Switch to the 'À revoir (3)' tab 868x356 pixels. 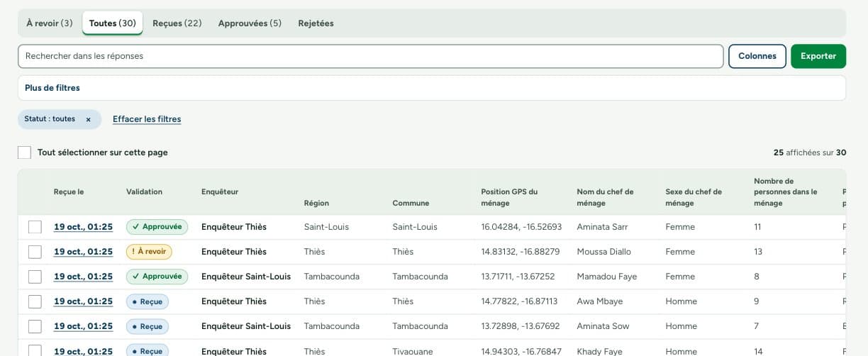[50, 23]
